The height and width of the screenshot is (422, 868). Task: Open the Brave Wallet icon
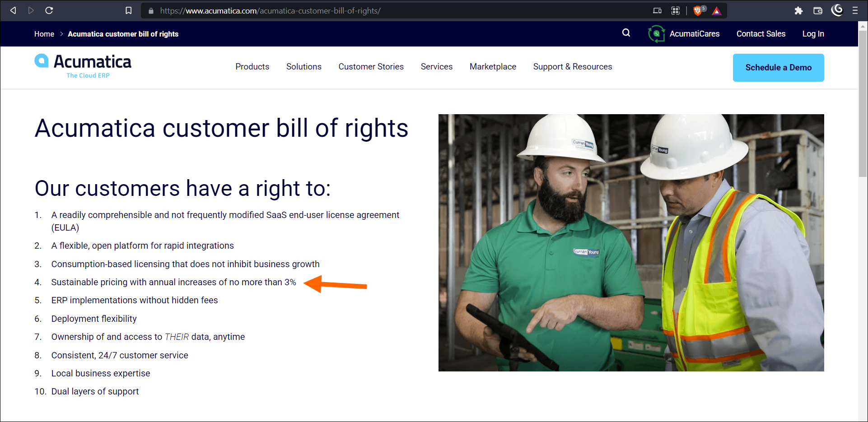tap(817, 10)
